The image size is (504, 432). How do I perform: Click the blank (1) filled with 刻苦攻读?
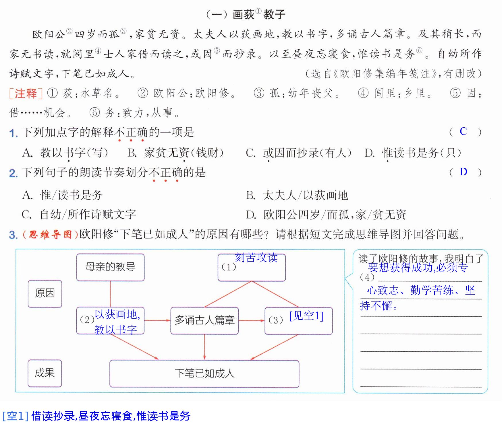point(252,267)
